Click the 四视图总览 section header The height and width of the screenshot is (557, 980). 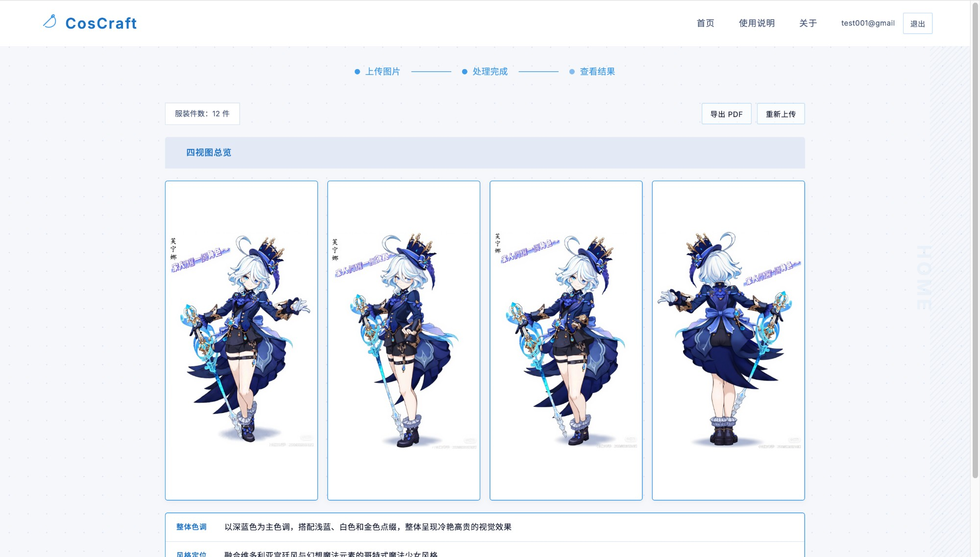point(485,153)
